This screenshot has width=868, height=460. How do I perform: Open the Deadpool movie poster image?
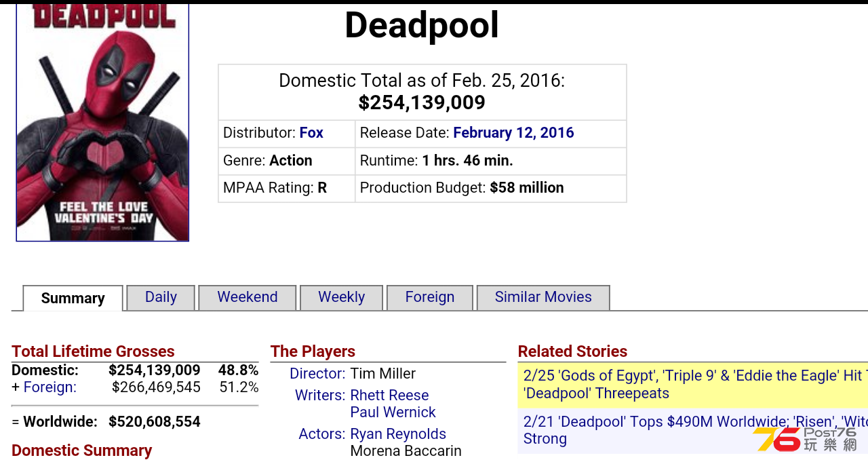[102, 122]
